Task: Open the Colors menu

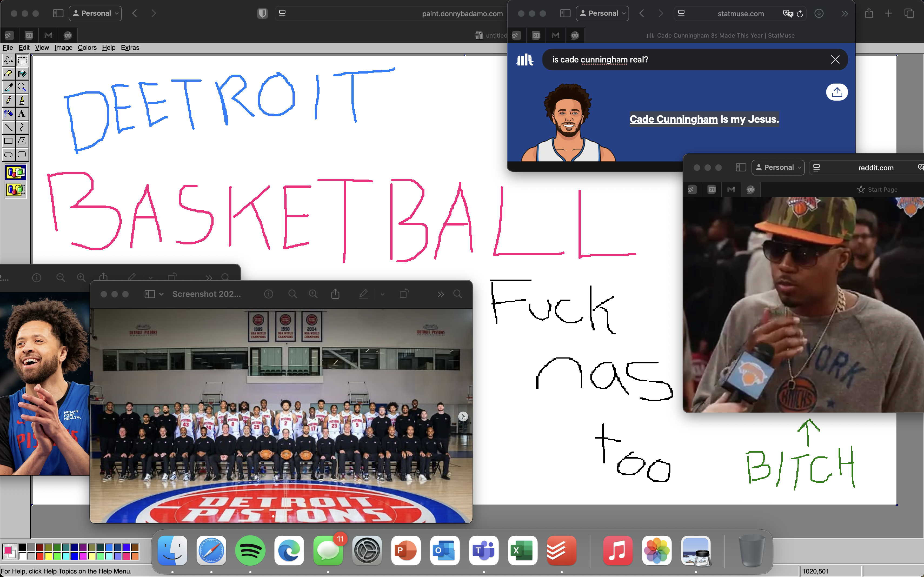Action: 87,48
